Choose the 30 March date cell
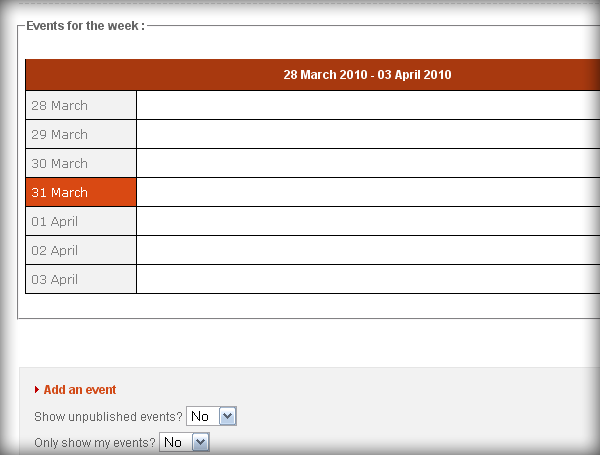 tap(80, 163)
